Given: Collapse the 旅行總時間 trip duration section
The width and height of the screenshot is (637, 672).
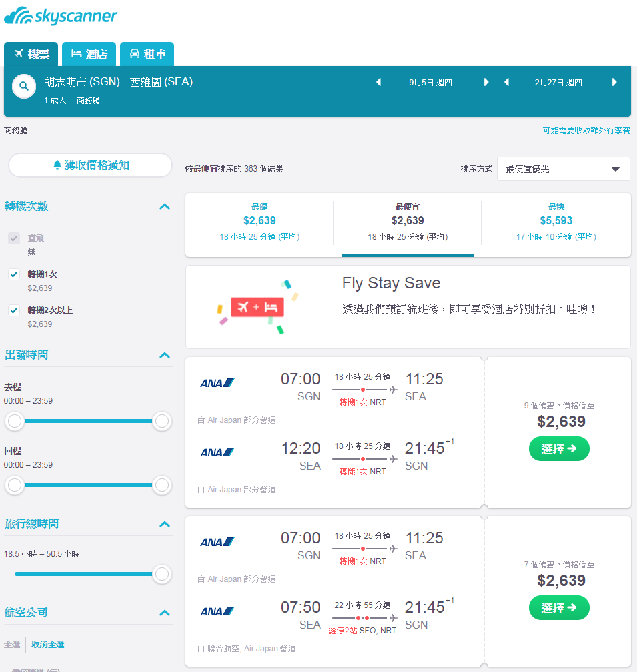Looking at the screenshot, I should click(x=165, y=524).
